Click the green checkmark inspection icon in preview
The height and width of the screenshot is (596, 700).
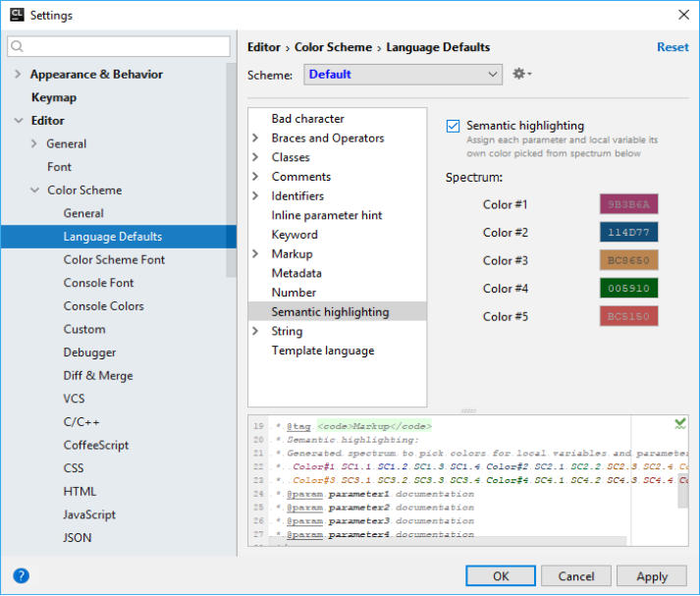pyautogui.click(x=680, y=423)
